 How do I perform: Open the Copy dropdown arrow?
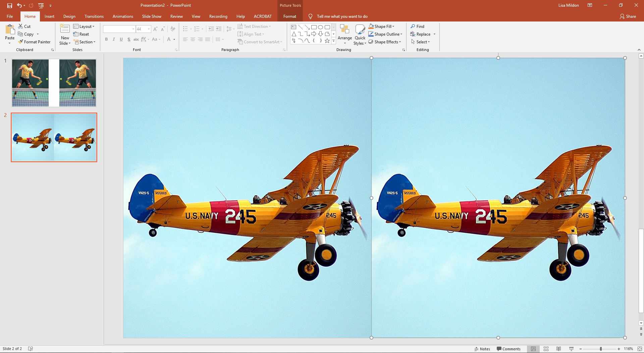click(38, 34)
